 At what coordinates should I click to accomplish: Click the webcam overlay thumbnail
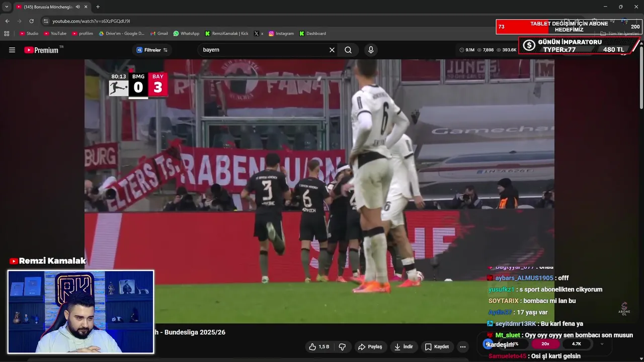[80, 312]
